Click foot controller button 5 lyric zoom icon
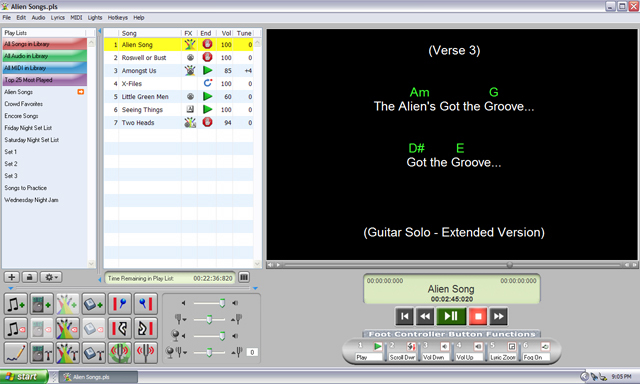 511,346
